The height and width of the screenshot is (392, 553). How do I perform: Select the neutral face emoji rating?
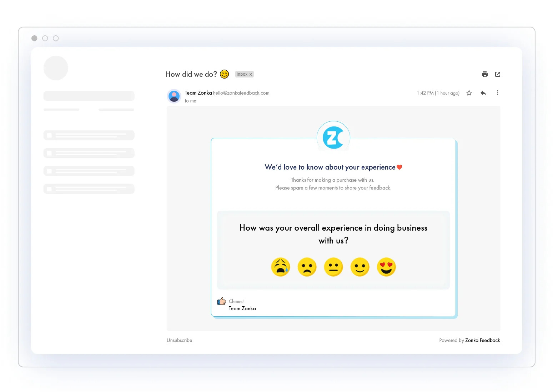[x=333, y=267]
